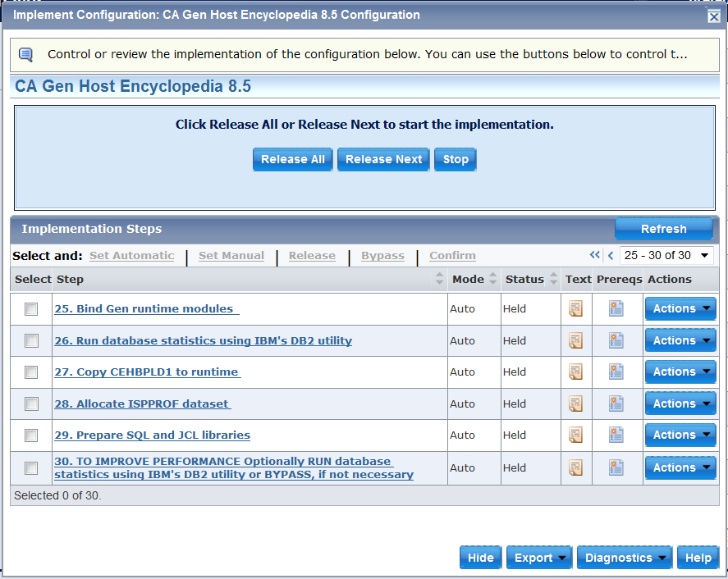Expand Actions menu for step 26
Image resolution: width=728 pixels, height=579 pixels.
(680, 340)
